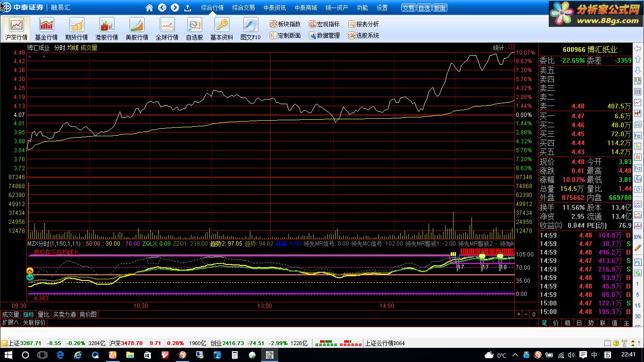The height and width of the screenshot is (362, 644).
Task: Open 全球行情 global quotes
Action: (167, 29)
